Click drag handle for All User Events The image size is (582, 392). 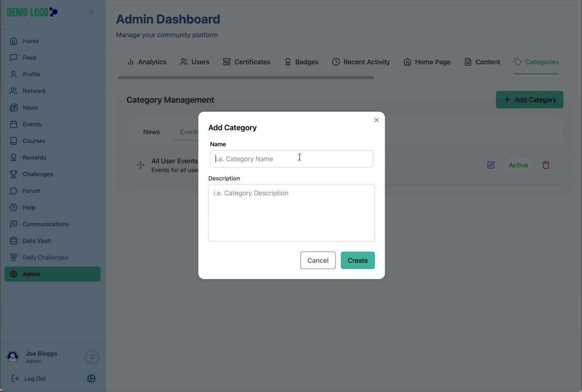point(141,165)
